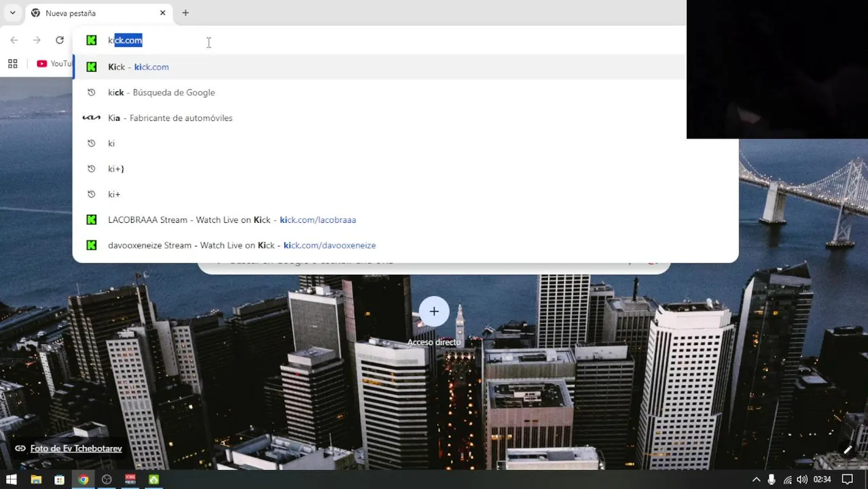Open Microsoft Store from taskbar
The image size is (868, 489).
point(59,479)
